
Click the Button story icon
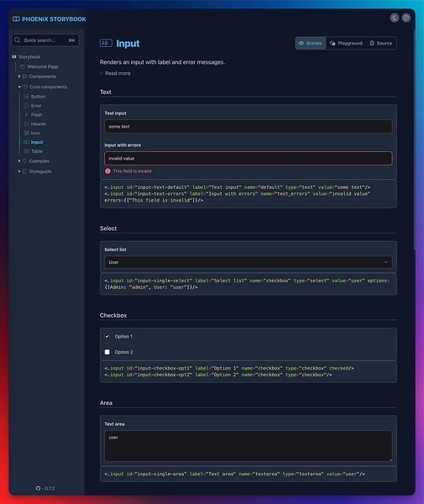pos(27,97)
